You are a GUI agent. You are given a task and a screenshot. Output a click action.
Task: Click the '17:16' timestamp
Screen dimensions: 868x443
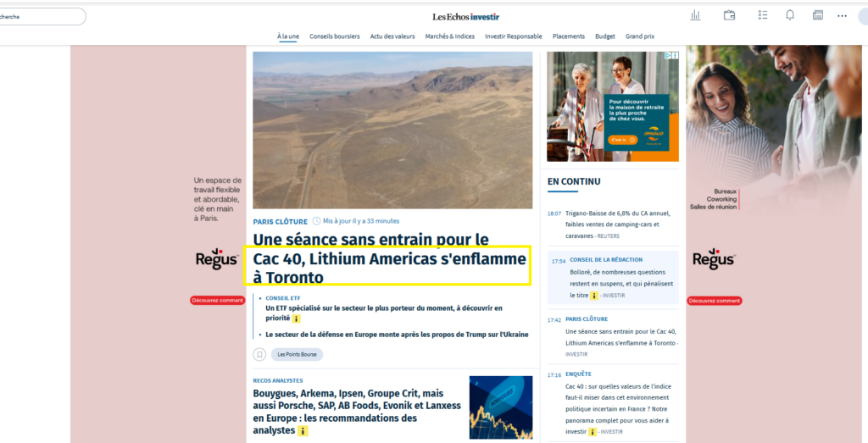554,375
